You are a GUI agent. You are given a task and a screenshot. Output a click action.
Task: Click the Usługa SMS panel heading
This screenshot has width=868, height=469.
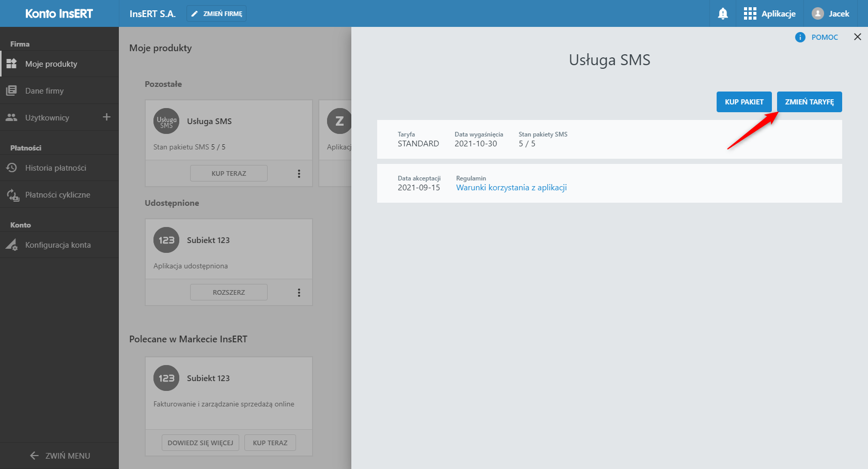[x=610, y=60]
